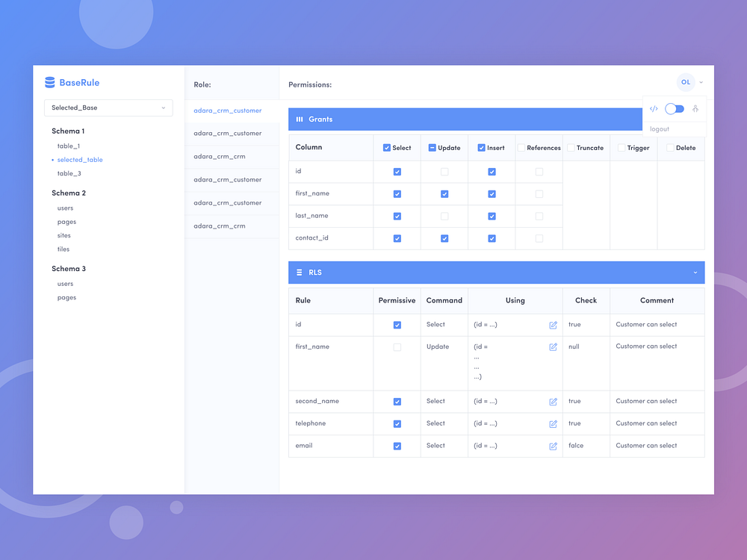Check Update permission for last_name column
Image resolution: width=747 pixels, height=560 pixels.
click(x=444, y=217)
